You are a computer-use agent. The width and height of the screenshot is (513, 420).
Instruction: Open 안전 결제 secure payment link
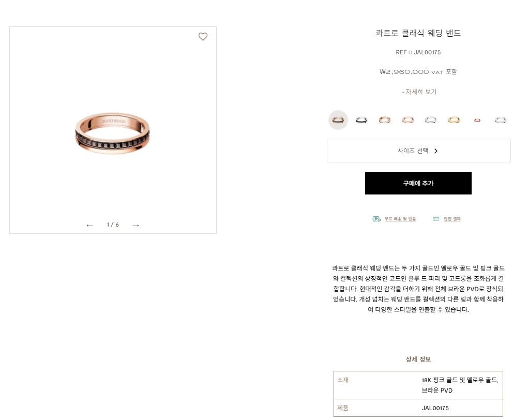pos(452,219)
